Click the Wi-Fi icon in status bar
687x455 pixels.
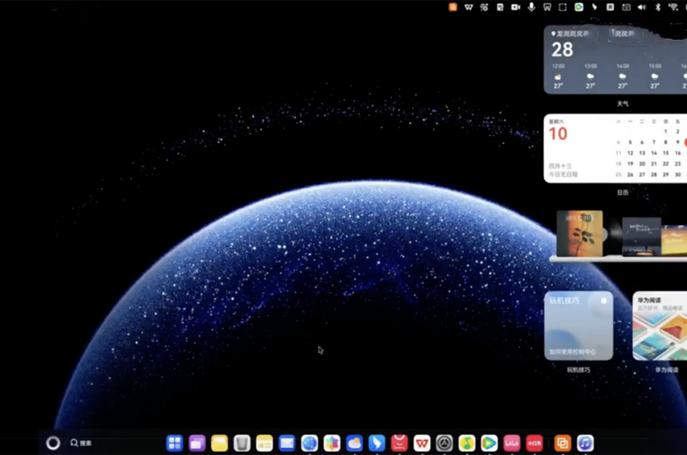click(x=673, y=7)
